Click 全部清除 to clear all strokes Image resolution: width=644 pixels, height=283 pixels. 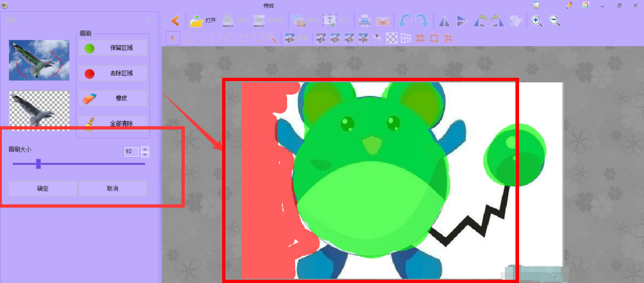113,123
